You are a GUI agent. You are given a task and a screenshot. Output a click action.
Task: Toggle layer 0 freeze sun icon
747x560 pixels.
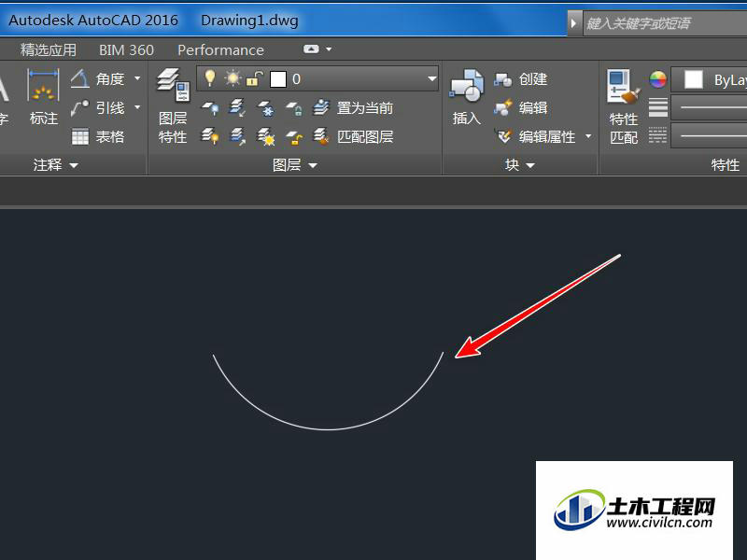(233, 78)
